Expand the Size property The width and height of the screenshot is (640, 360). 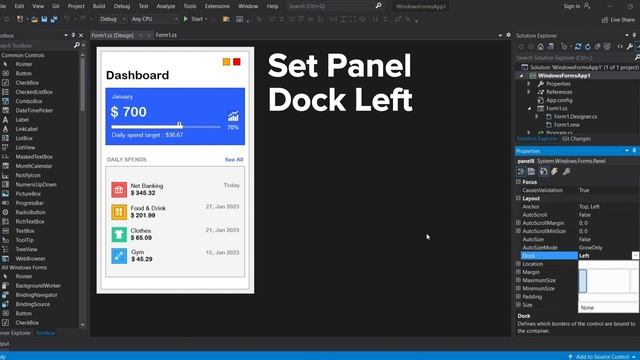click(518, 304)
